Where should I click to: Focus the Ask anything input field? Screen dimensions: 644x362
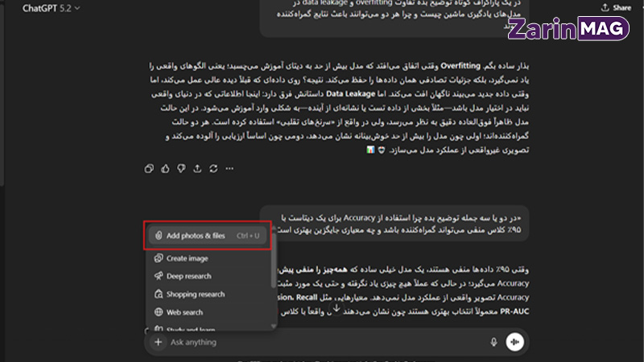(327, 342)
